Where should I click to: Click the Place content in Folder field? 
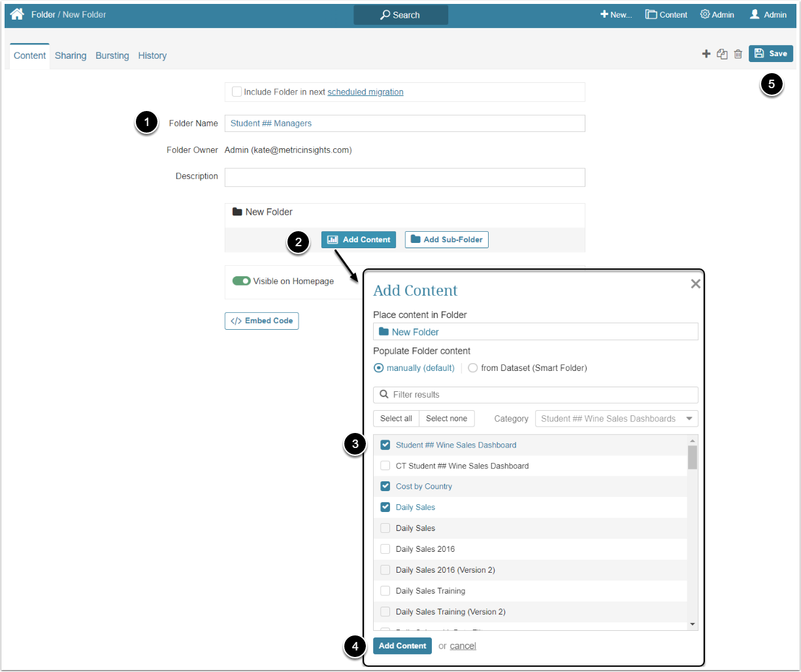point(535,332)
